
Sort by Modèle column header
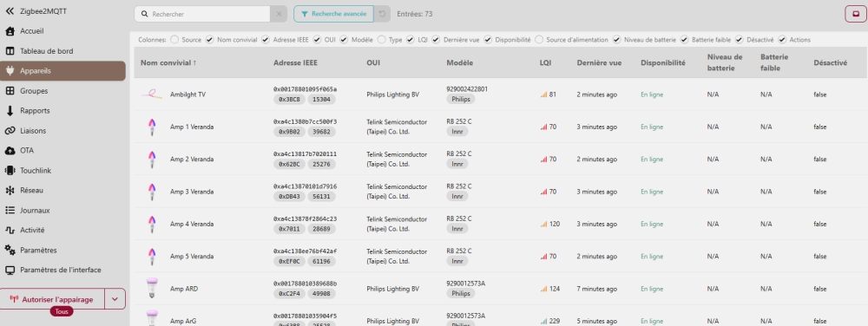pos(460,63)
